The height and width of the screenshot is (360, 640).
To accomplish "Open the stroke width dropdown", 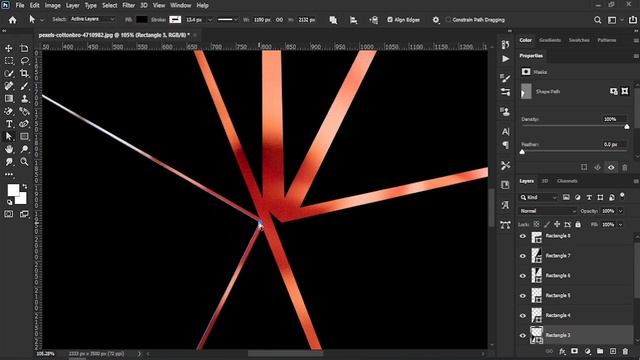I will 210,20.
